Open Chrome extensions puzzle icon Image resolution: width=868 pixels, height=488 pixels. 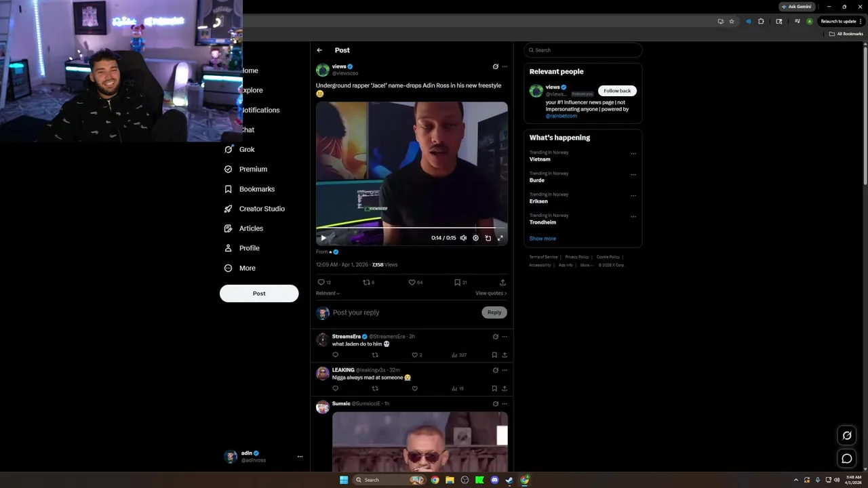pyautogui.click(x=761, y=21)
